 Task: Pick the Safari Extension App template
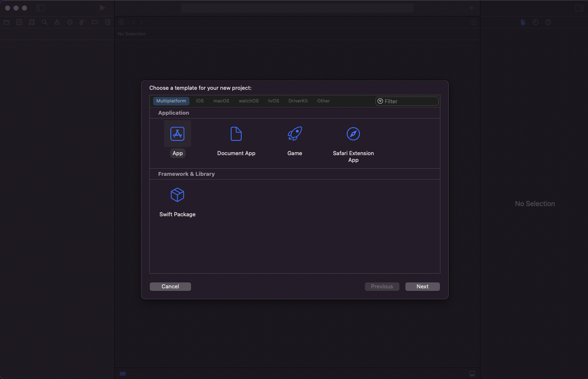[x=353, y=134]
